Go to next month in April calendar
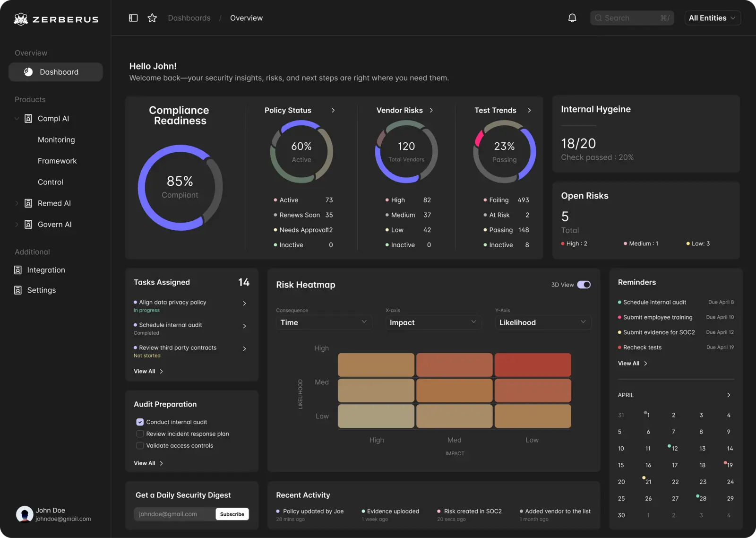756x538 pixels. [x=729, y=395]
